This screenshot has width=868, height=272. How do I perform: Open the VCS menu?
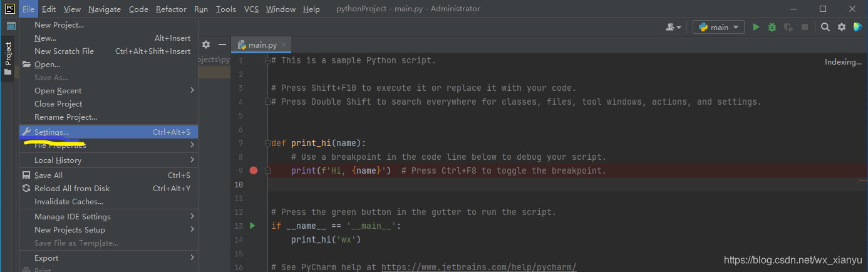click(x=251, y=9)
